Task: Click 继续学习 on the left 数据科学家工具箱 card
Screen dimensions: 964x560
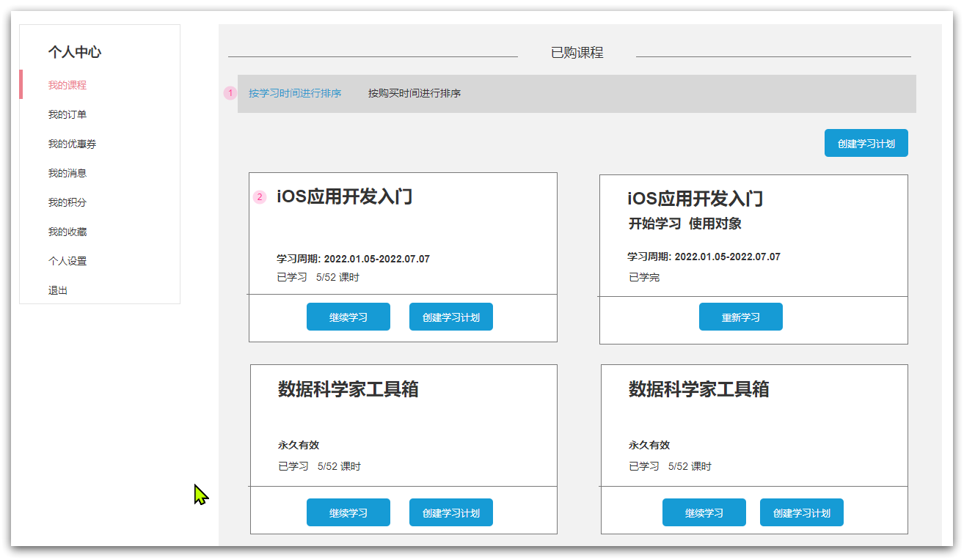Action: tap(348, 512)
